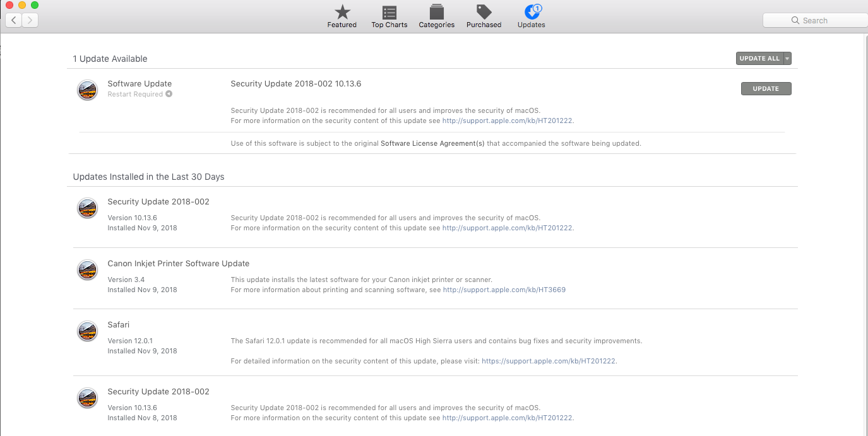Open HT201222 link in available update
868x436 pixels.
508,121
